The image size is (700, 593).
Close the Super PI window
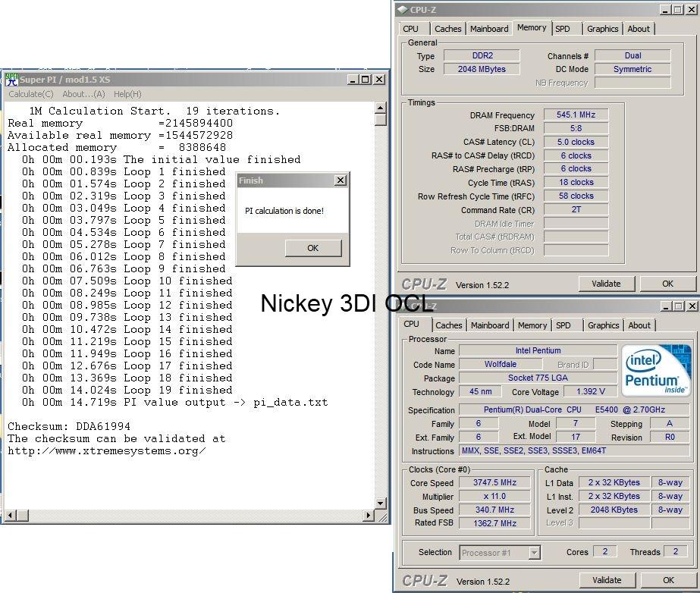click(x=379, y=80)
